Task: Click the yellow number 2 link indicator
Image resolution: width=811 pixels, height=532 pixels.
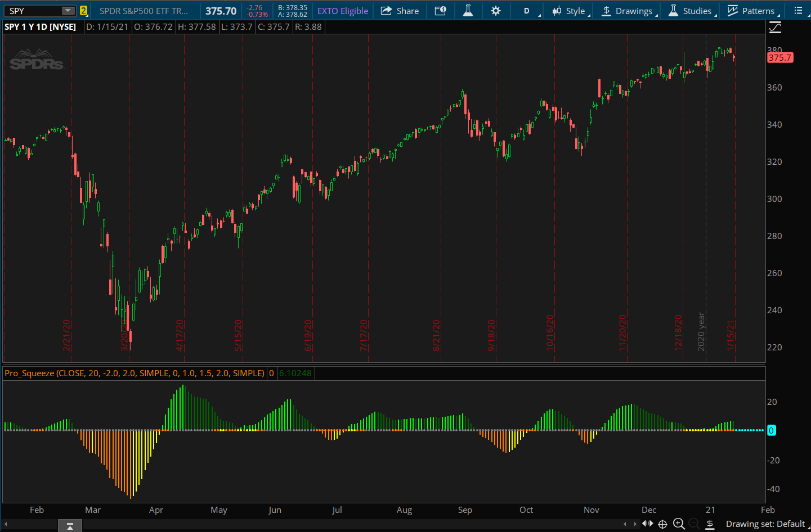Action: pyautogui.click(x=83, y=11)
